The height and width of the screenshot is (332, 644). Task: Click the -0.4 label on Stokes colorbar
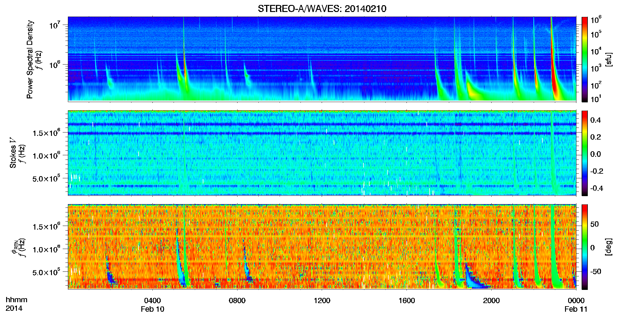point(597,188)
